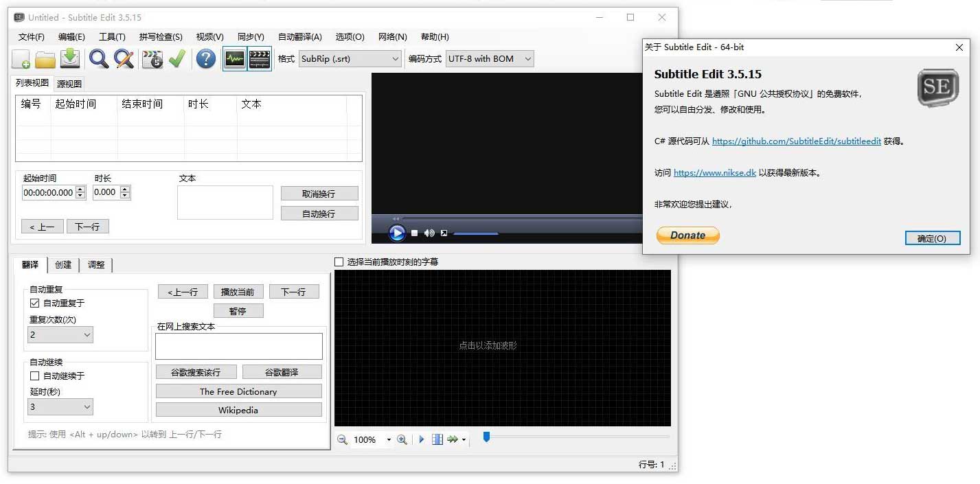Open the 文件(F) menu
The height and width of the screenshot is (484, 980).
(32, 37)
